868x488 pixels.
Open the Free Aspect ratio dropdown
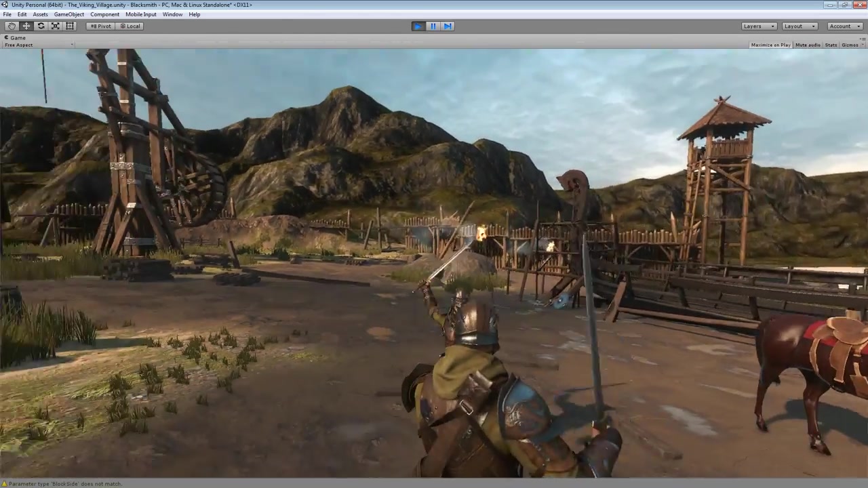39,45
